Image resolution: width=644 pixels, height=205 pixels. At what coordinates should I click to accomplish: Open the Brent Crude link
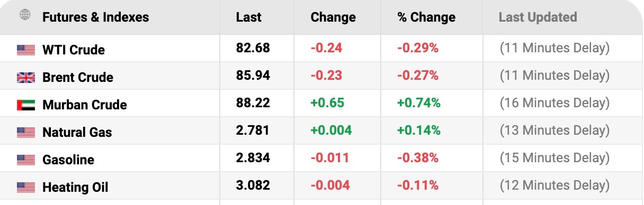coord(78,78)
